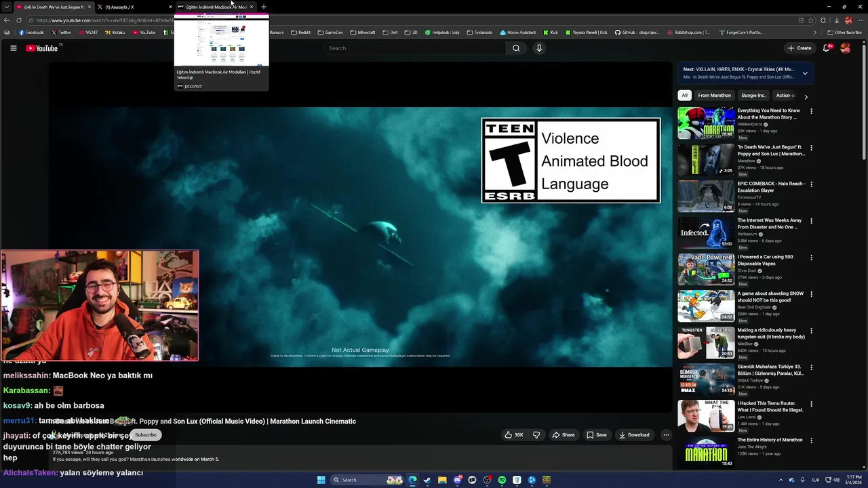Open the 3D bookmarks folder

412,33
